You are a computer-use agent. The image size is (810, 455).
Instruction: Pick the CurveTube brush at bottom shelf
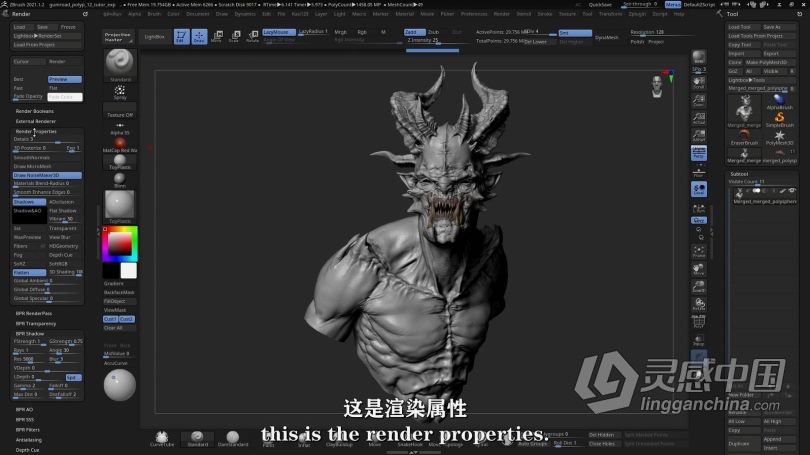pos(162,438)
